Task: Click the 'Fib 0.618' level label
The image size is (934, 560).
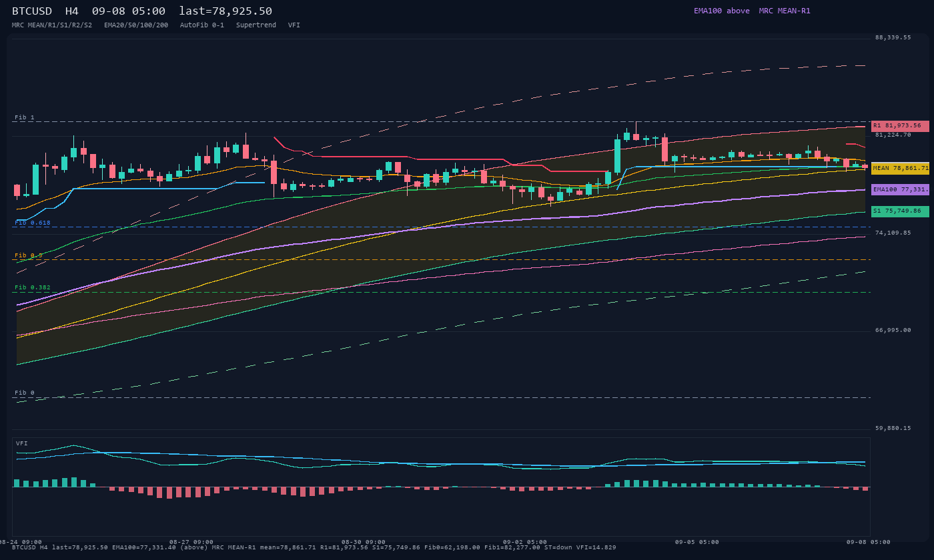Action: [33, 223]
